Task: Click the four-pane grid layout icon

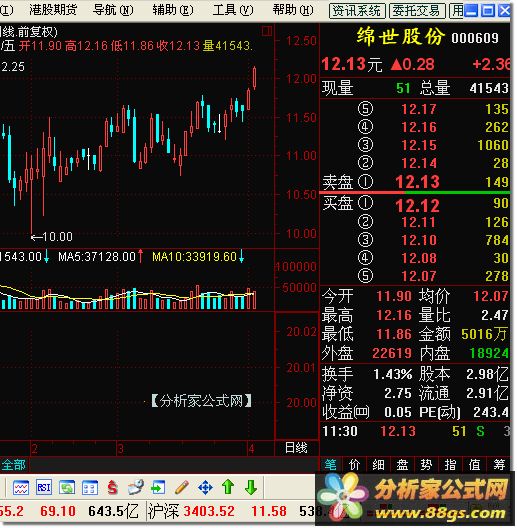Action: (90, 488)
